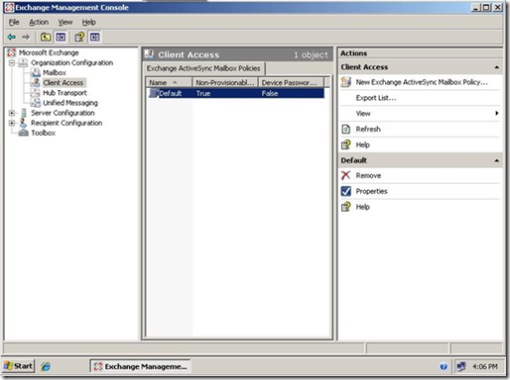The image size is (510, 380).
Task: Select Mailbox in the console tree
Action: [54, 73]
